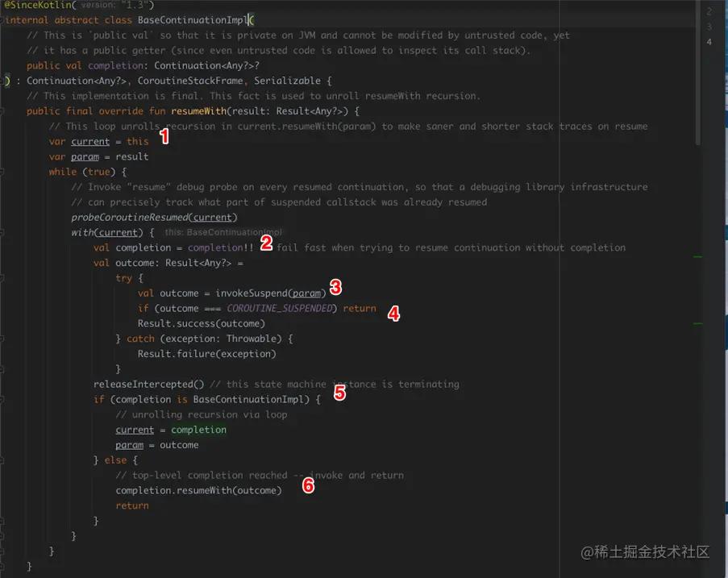728x578 pixels.
Task: Place cursor on the current variable declaration
Action: coord(90,140)
